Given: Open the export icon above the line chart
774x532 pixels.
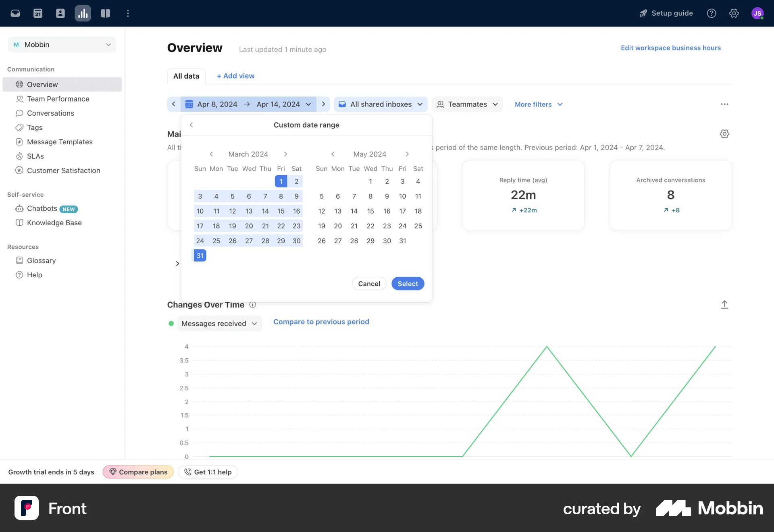Looking at the screenshot, I should 724,304.
